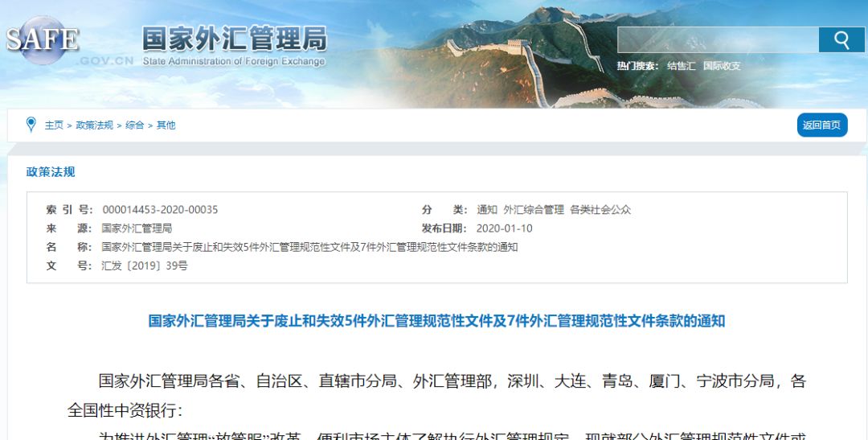Viewport: 868px width, 440px height.
Task: Click the location pin icon in breadcrumb
Action: tap(31, 125)
